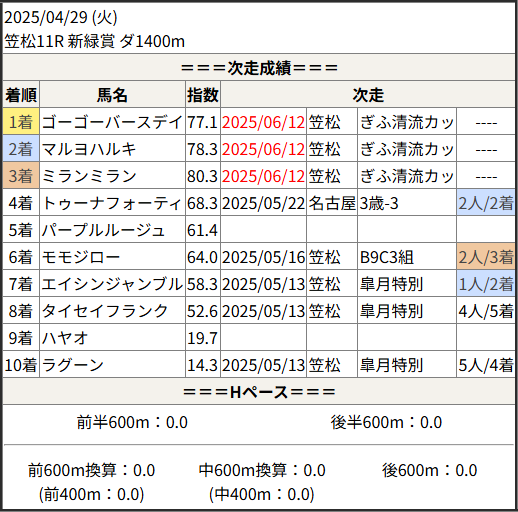The height and width of the screenshot is (512, 518).
Task: Click red date 2025/06/12 for ミランミラン
Action: [263, 176]
